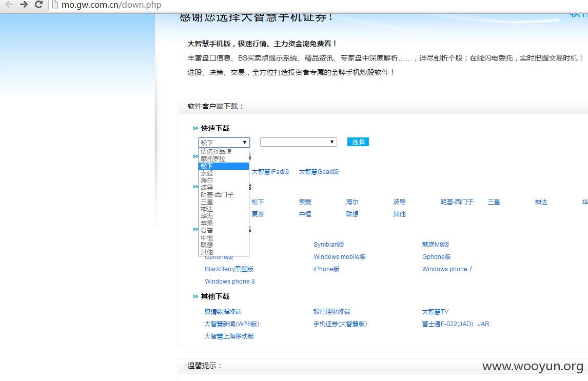
Task: Select 中恒 in dropdown list
Action: click(224, 237)
